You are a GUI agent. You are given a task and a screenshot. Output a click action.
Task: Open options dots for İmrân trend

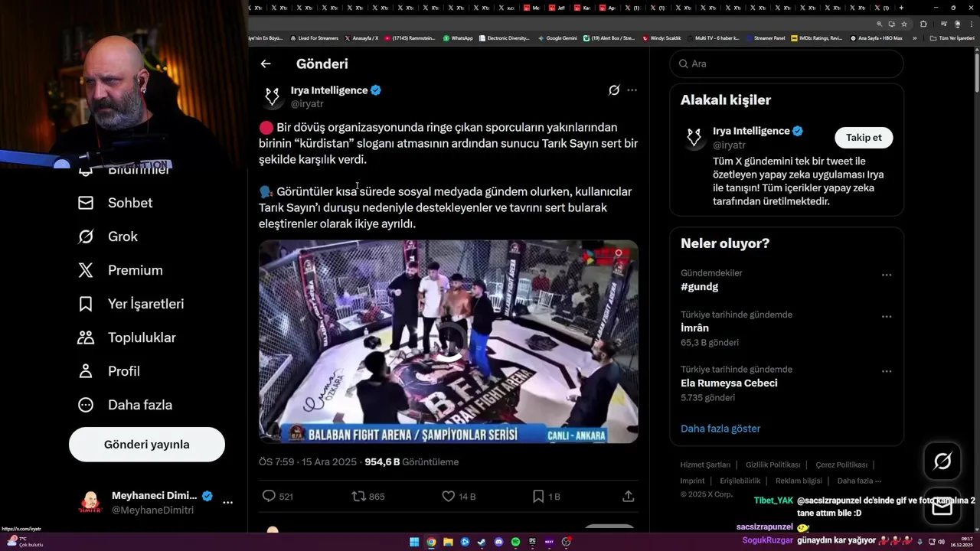(887, 317)
